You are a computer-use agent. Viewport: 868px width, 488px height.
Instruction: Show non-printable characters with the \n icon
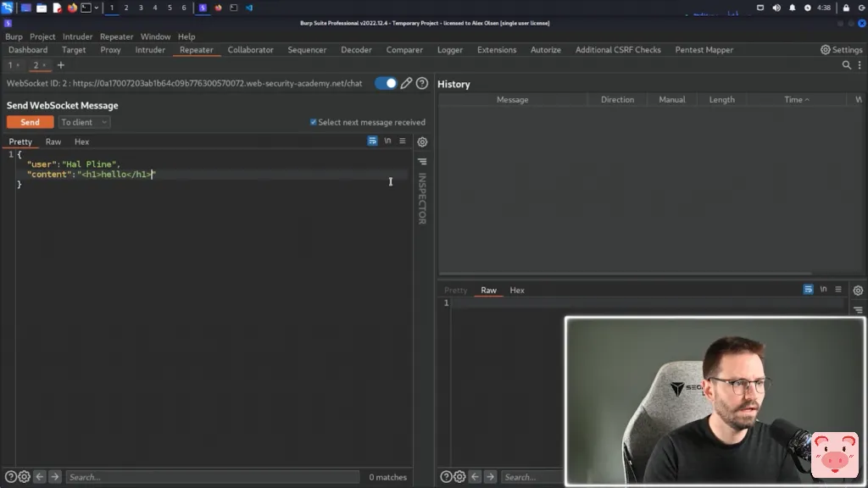[x=387, y=141]
